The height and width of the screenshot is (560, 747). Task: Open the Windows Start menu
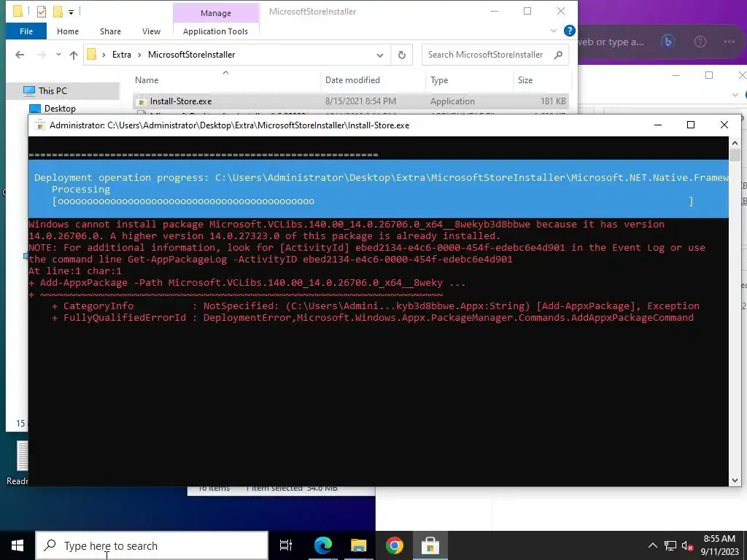point(18,545)
